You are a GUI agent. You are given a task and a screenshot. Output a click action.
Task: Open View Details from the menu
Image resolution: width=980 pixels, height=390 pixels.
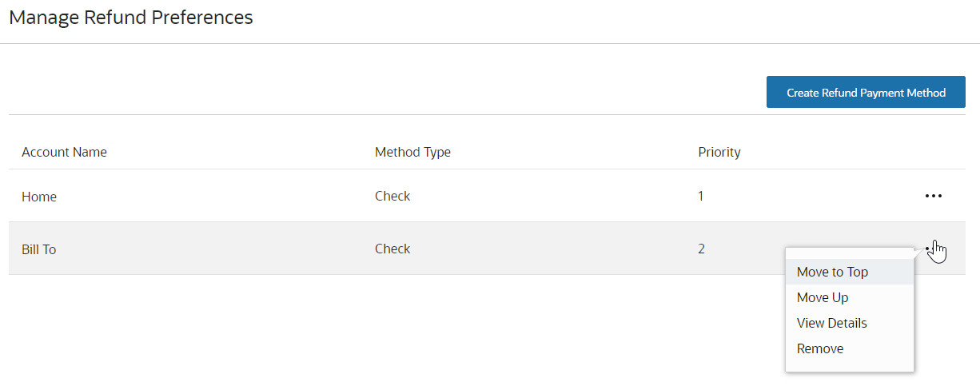pos(831,323)
